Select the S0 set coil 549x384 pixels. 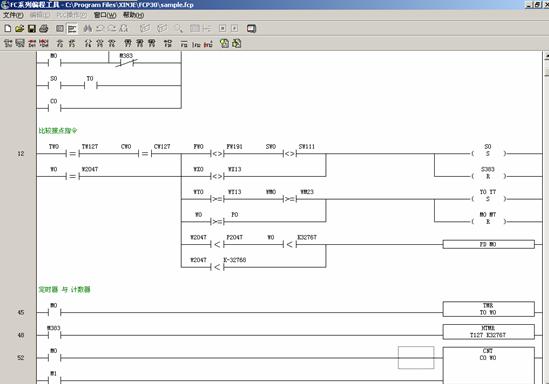488,151
